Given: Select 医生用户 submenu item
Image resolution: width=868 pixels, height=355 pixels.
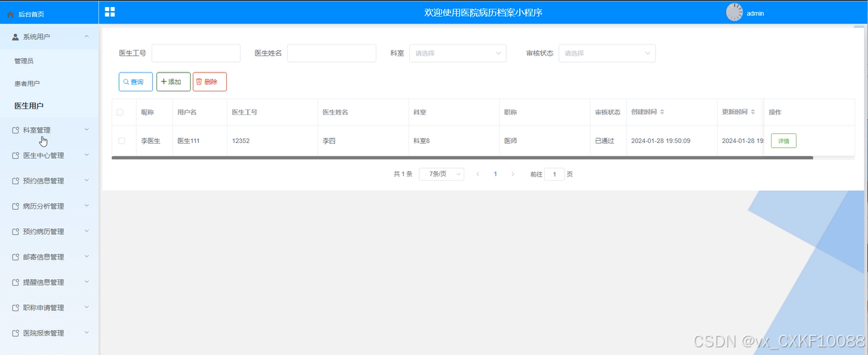Looking at the screenshot, I should coord(29,106).
